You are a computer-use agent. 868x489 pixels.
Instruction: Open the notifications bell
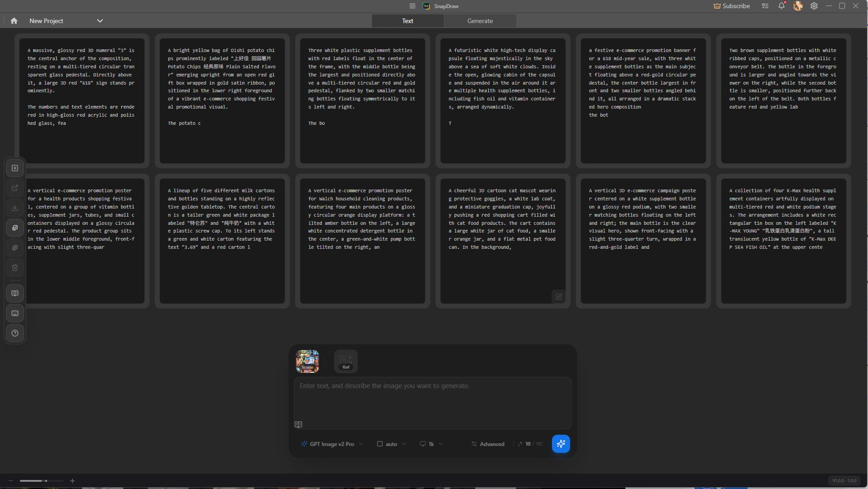click(x=782, y=6)
